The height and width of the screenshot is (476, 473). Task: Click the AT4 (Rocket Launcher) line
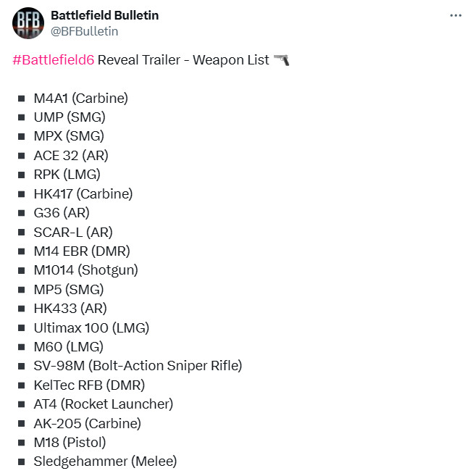point(103,404)
